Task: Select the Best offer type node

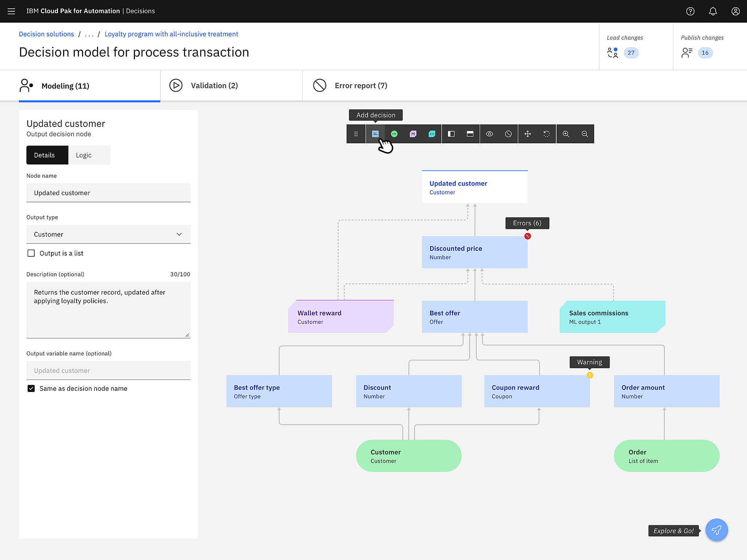Action: [x=279, y=391]
